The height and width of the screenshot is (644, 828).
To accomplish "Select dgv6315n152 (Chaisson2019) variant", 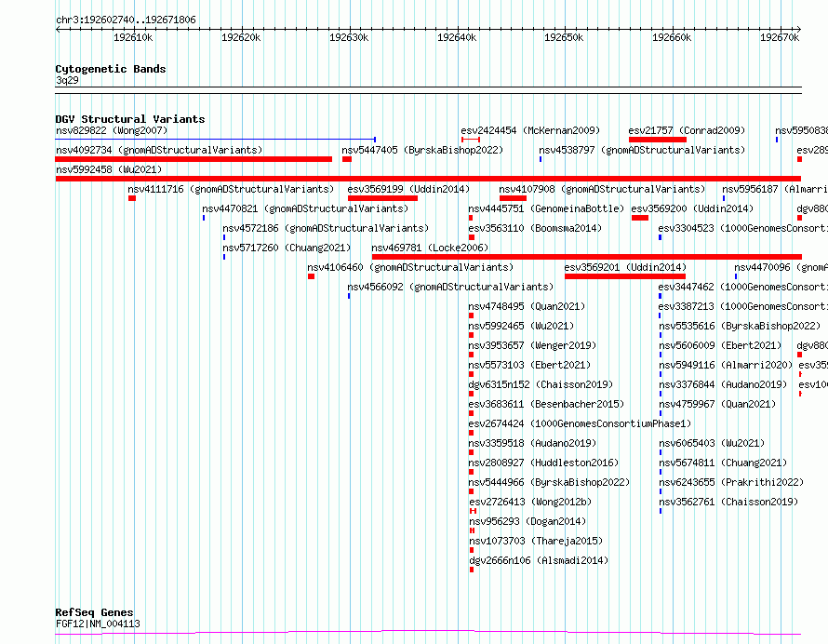I will tap(541, 384).
